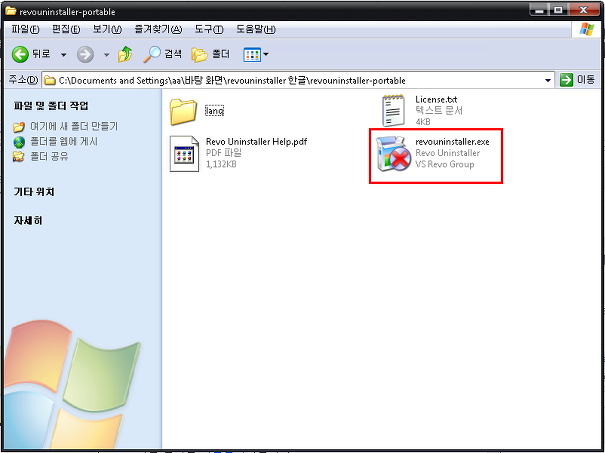Expand the forward button history dropdown
The height and width of the screenshot is (453, 605).
[106, 55]
